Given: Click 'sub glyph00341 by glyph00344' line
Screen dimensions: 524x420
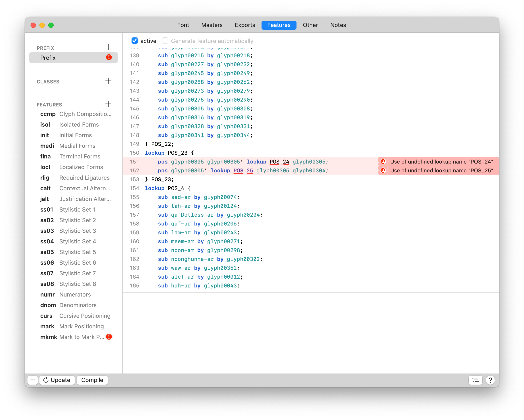Looking at the screenshot, I should click(x=205, y=135).
